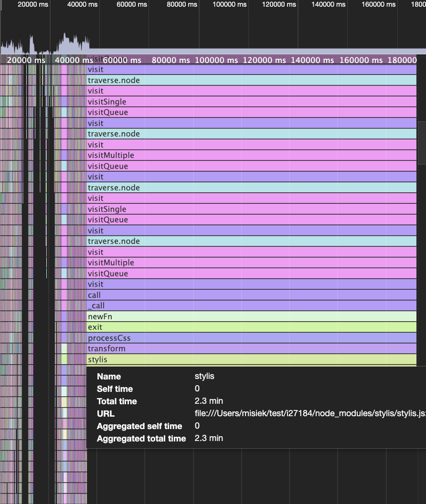Click 160000 ms on the overview ruler
426x504 pixels.
378,4
